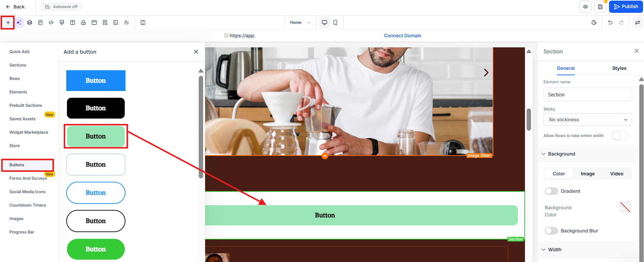Open the Background Color swatch
Viewport: 644px width, 262px height.
[x=625, y=207]
